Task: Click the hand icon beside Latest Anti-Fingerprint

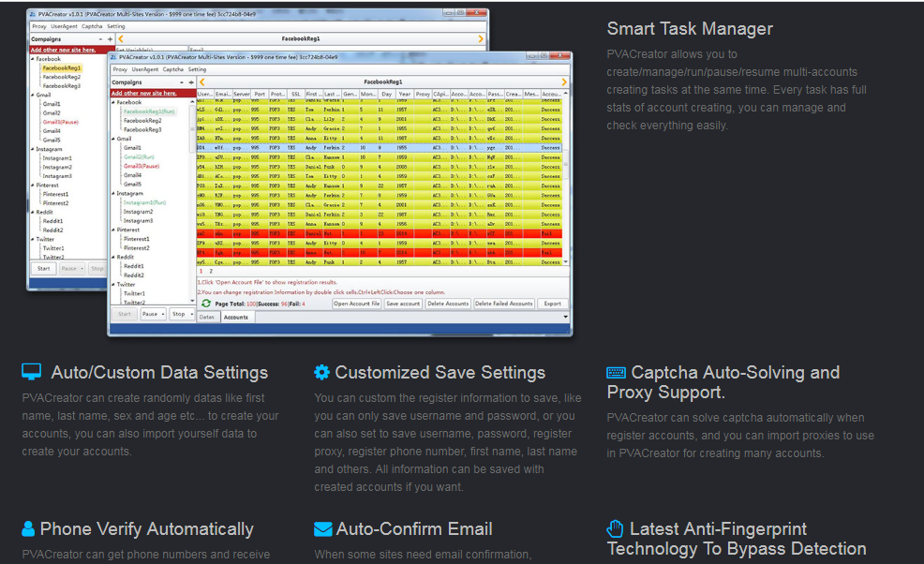Action: [616, 529]
